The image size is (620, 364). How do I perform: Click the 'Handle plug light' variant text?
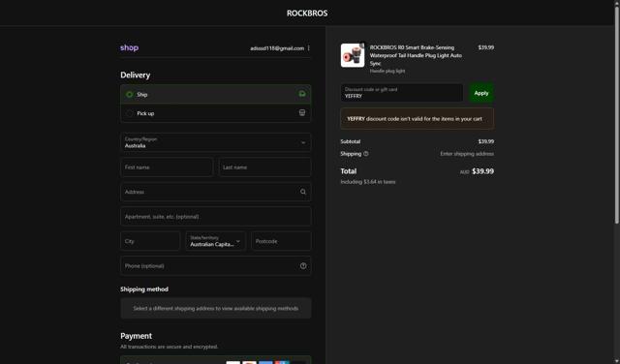pos(387,71)
